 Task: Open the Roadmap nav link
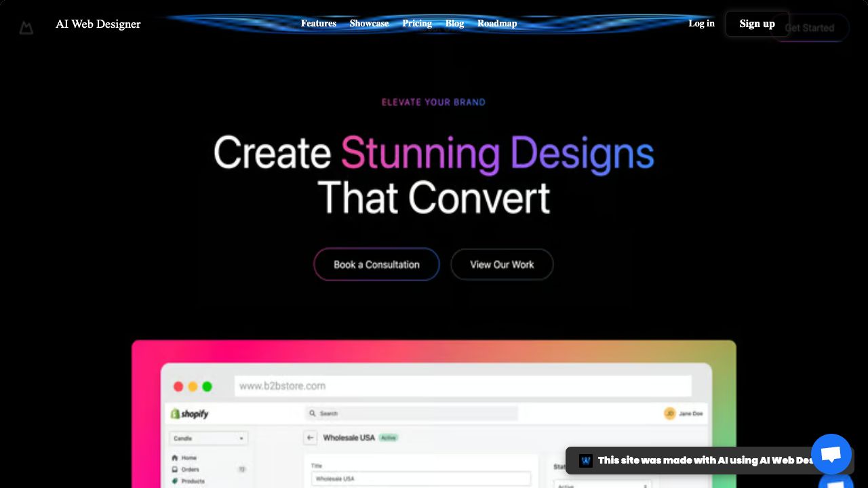coord(497,24)
